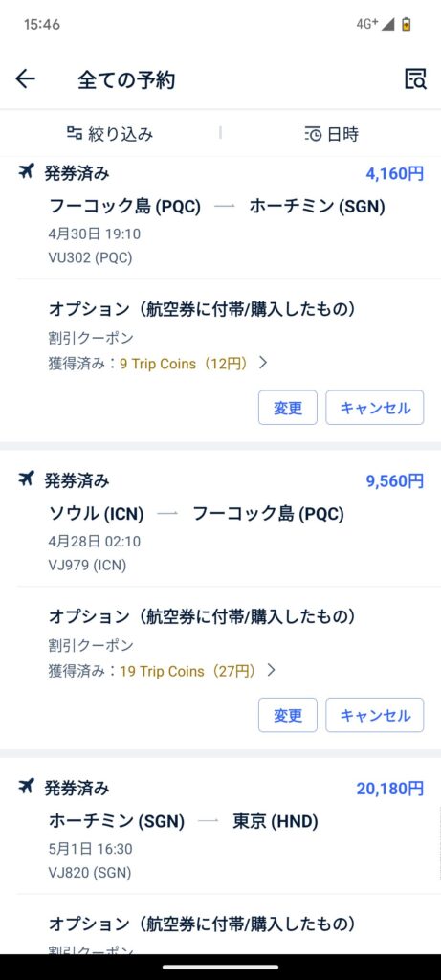This screenshot has height=980, width=441.
Task: Tap the back arrow icon
Action: point(25,79)
